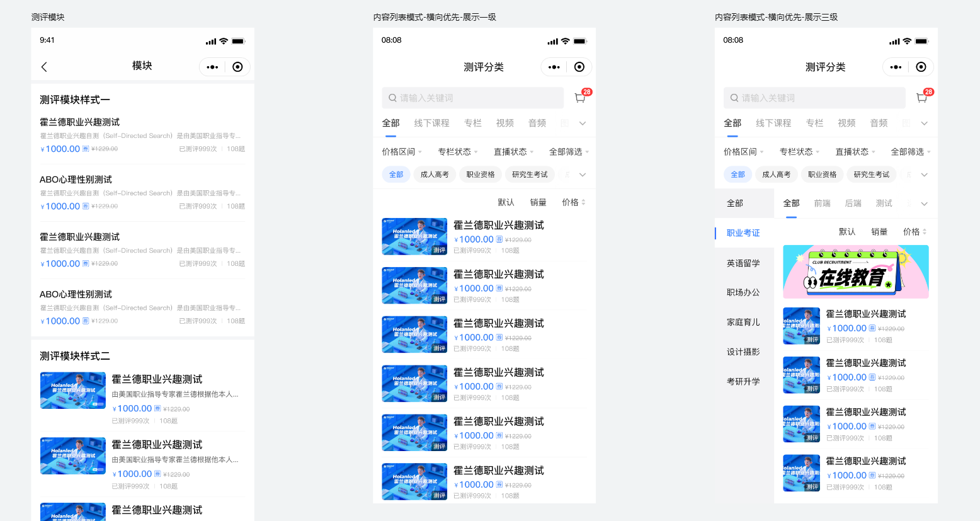Toggle the blue 全部 chip in 展示三级 screen
Image resolution: width=980 pixels, height=521 pixels.
pyautogui.click(x=738, y=175)
